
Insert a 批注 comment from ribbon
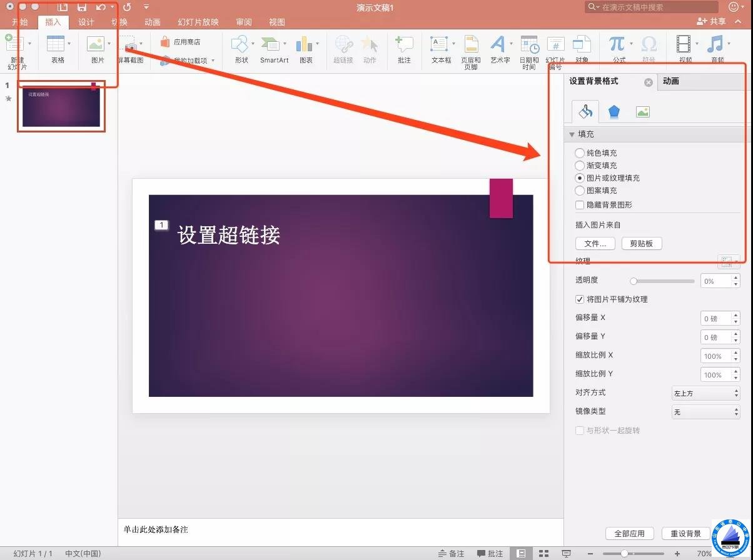pos(404,45)
